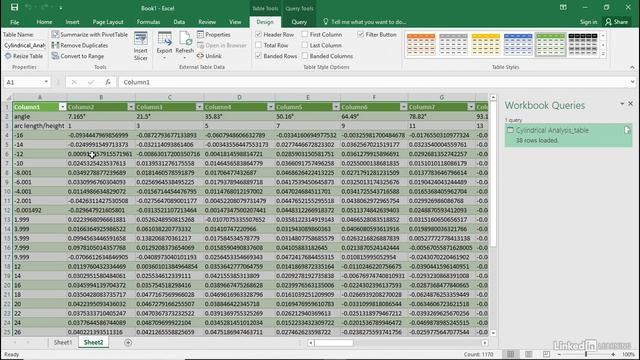Click Ribbon Display Options icon

click(x=563, y=7)
